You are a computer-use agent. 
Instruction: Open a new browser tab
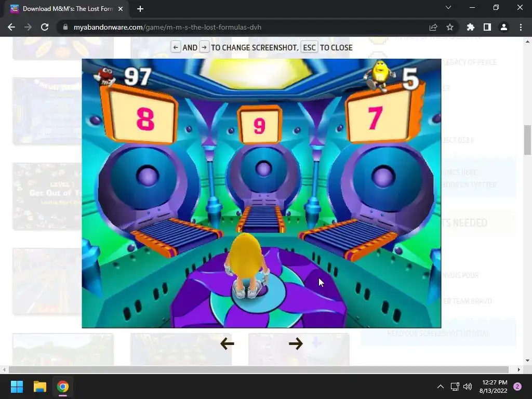point(140,9)
